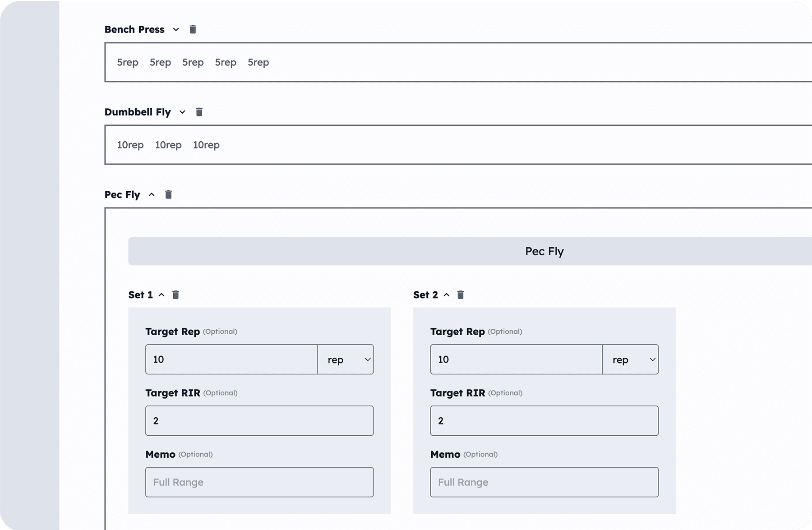Viewport: 812px width, 530px height.
Task: Click the first 10rep in Dumbbell Fly
Action: click(x=130, y=145)
